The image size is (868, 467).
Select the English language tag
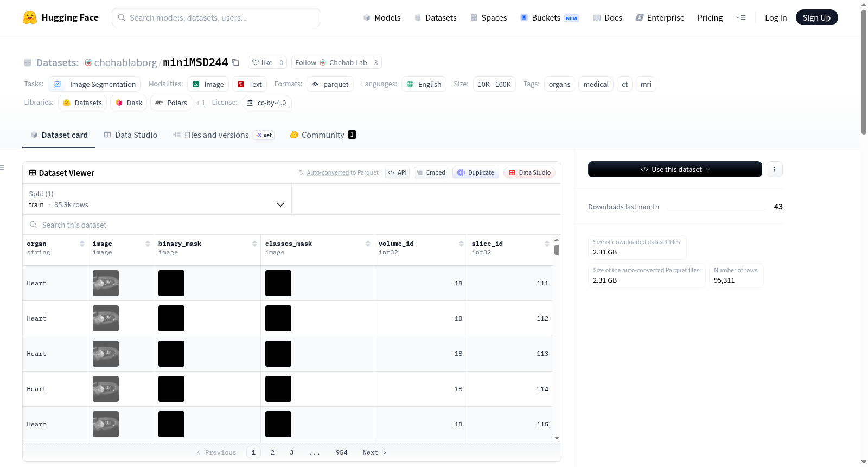coord(424,84)
